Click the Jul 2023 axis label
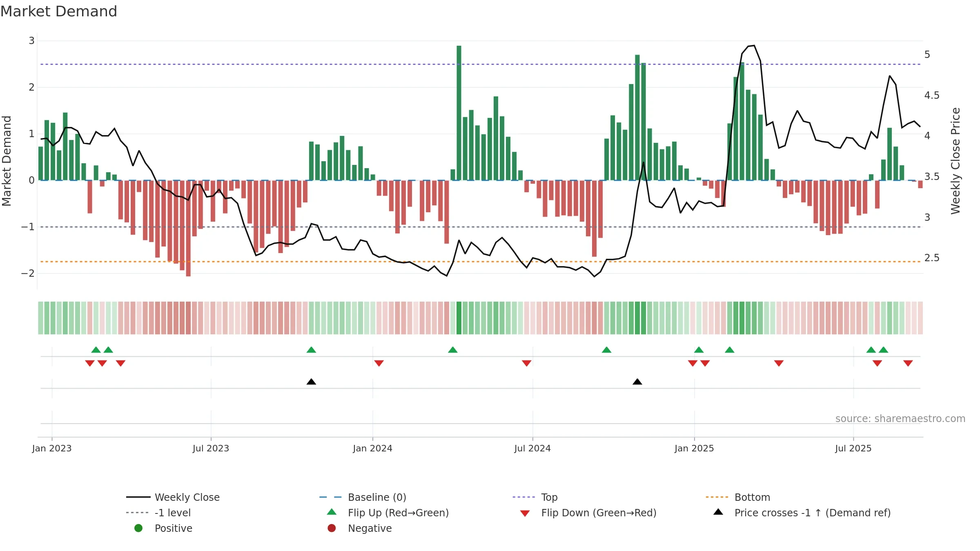The height and width of the screenshot is (551, 980). 211,448
